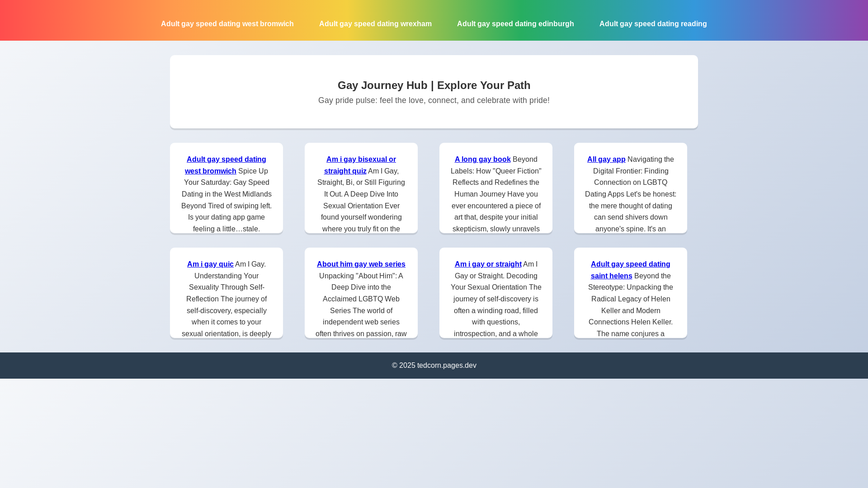Screen dimensions: 868x488
Task: Click the 'Gay pride pulse' tagline text
Action: (434, 100)
